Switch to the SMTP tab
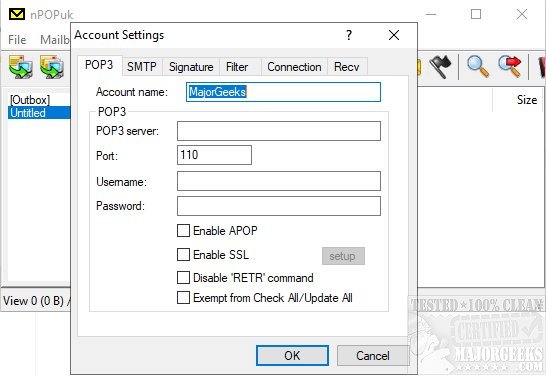The width and height of the screenshot is (546, 377). [142, 66]
